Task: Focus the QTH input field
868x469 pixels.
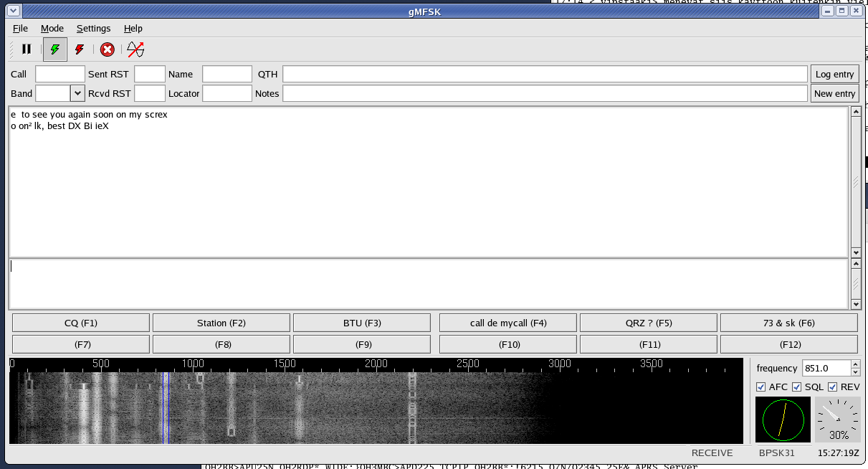Action: coord(545,74)
